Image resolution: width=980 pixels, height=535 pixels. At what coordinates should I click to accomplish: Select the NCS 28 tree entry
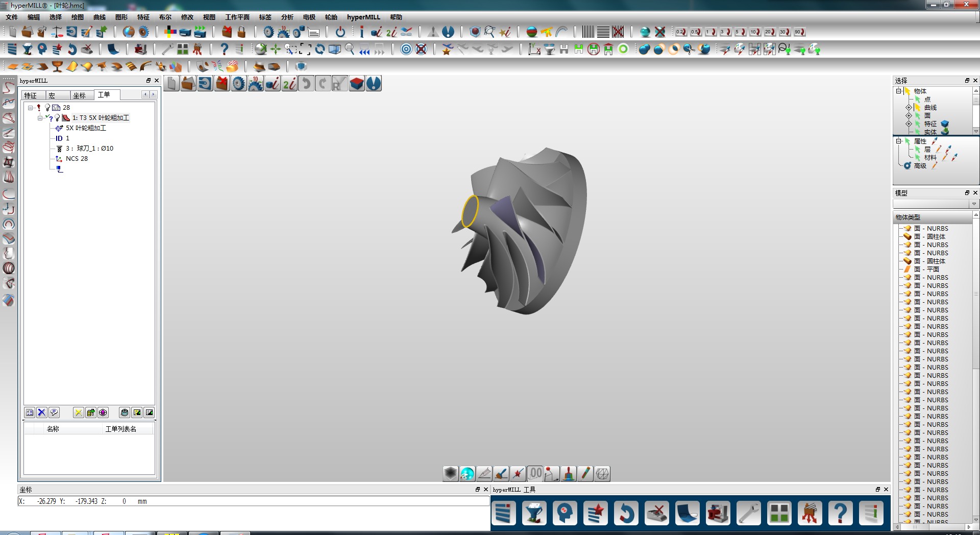coord(77,159)
